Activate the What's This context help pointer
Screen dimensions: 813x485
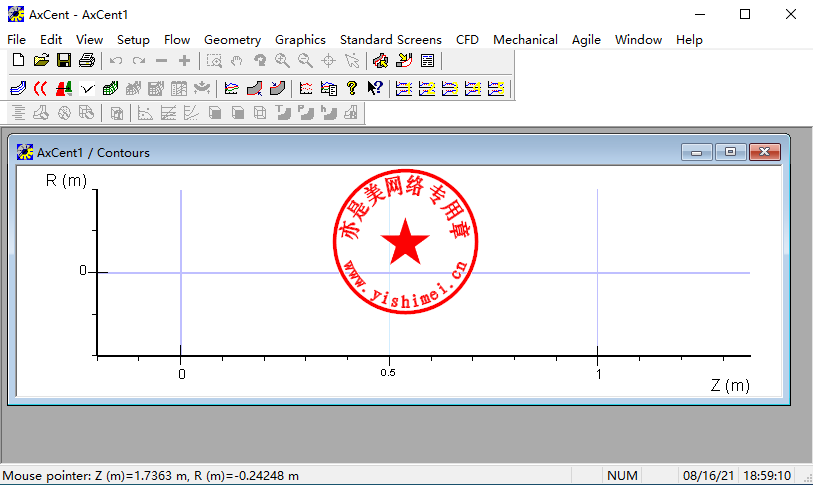click(375, 88)
